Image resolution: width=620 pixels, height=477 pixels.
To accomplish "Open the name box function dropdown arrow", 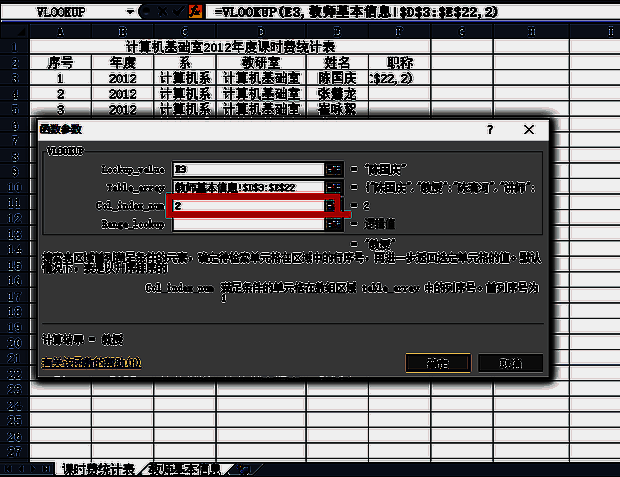I will pyautogui.click(x=130, y=12).
